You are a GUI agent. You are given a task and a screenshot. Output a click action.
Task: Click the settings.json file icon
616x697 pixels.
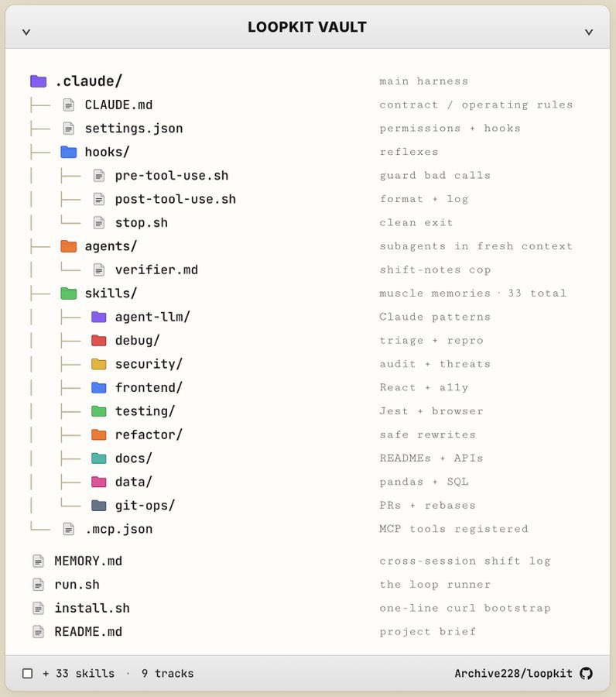(x=68, y=129)
